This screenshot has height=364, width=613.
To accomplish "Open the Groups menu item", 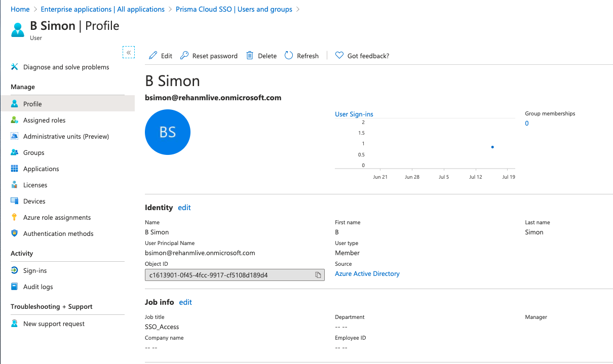I will pyautogui.click(x=33, y=152).
